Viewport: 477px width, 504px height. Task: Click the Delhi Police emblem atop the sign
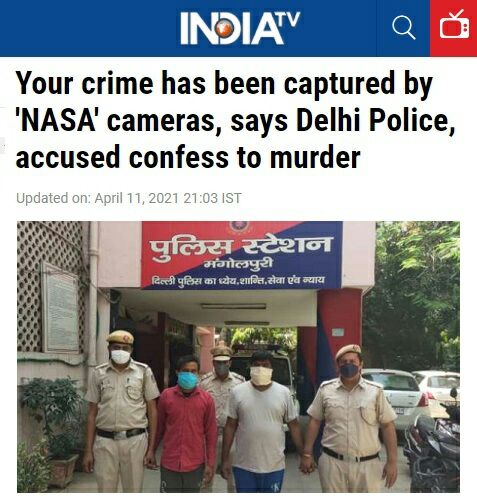point(239,227)
